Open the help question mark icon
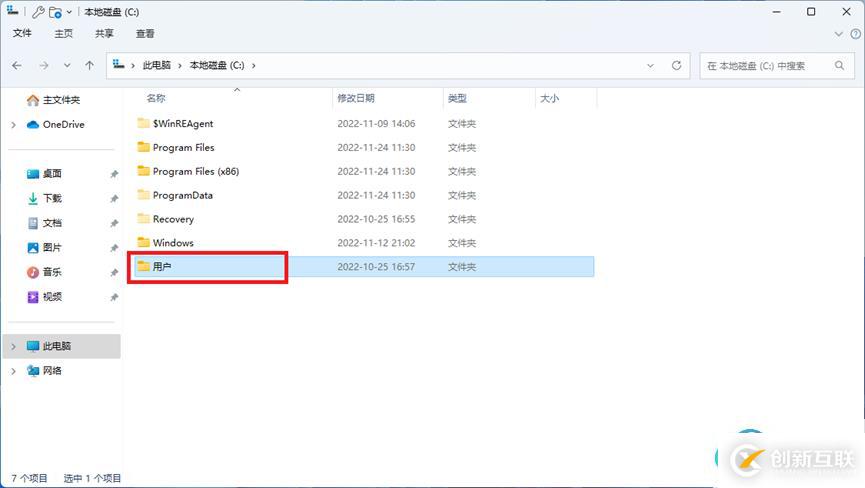The image size is (865, 488). 856,34
